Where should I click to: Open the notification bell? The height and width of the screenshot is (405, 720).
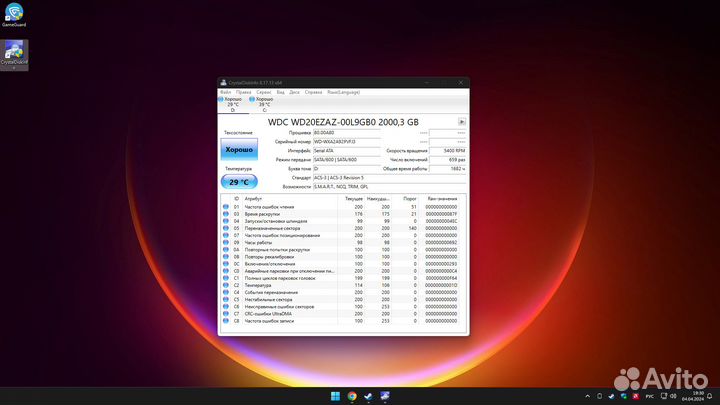[710, 396]
